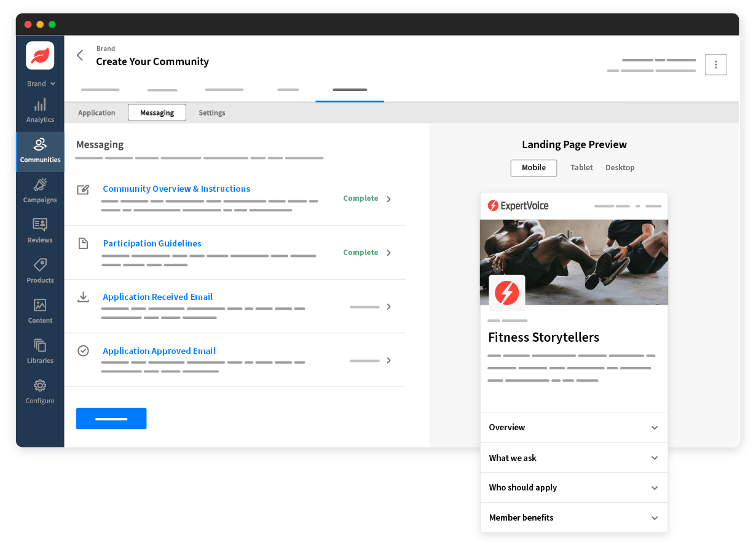The width and height of the screenshot is (756, 547).
Task: Open the Settings tab
Action: pyautogui.click(x=212, y=112)
